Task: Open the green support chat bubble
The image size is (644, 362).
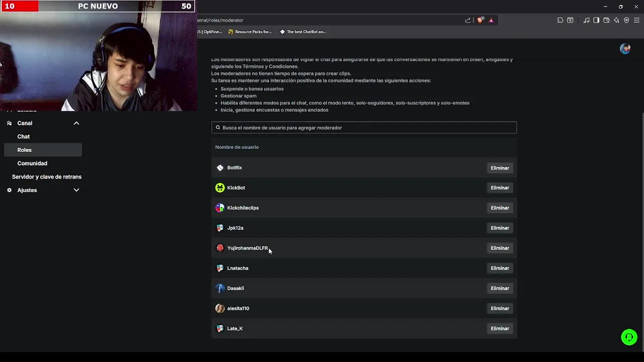Action: [629, 337]
